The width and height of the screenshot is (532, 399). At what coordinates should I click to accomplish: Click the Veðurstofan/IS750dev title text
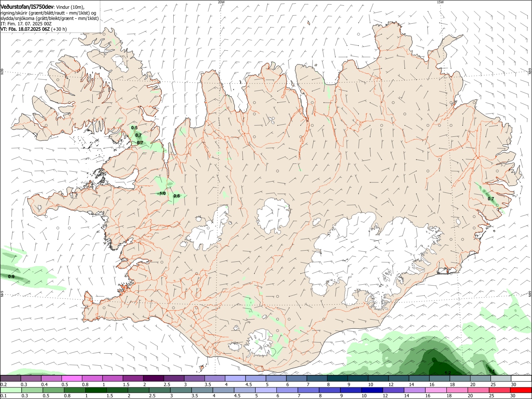(26, 7)
